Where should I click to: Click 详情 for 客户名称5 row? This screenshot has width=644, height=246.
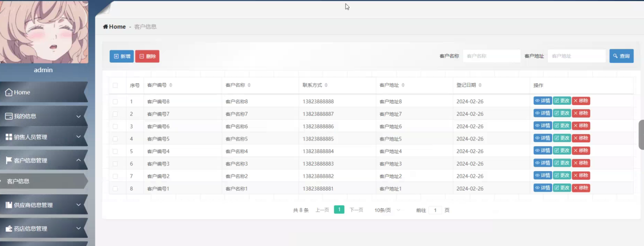[x=542, y=138]
